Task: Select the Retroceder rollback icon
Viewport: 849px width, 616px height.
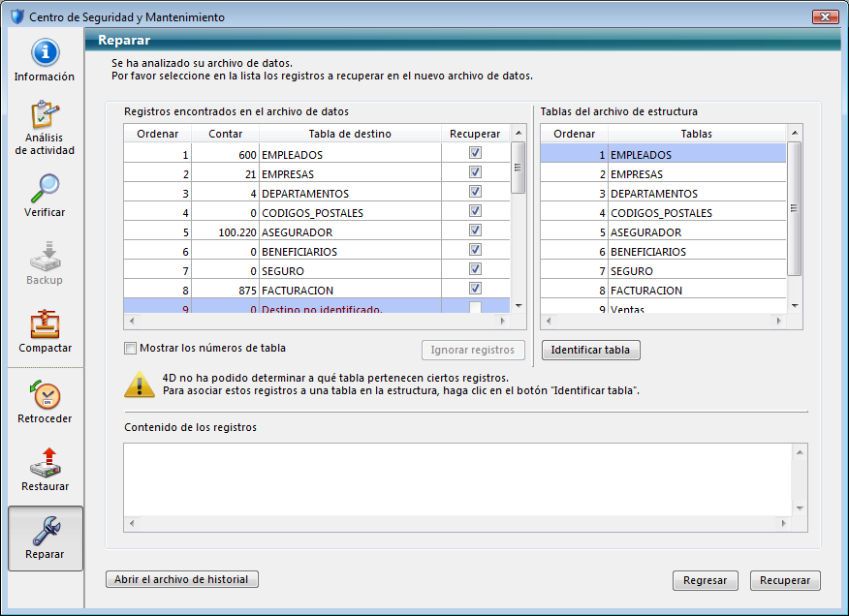Action: point(45,394)
